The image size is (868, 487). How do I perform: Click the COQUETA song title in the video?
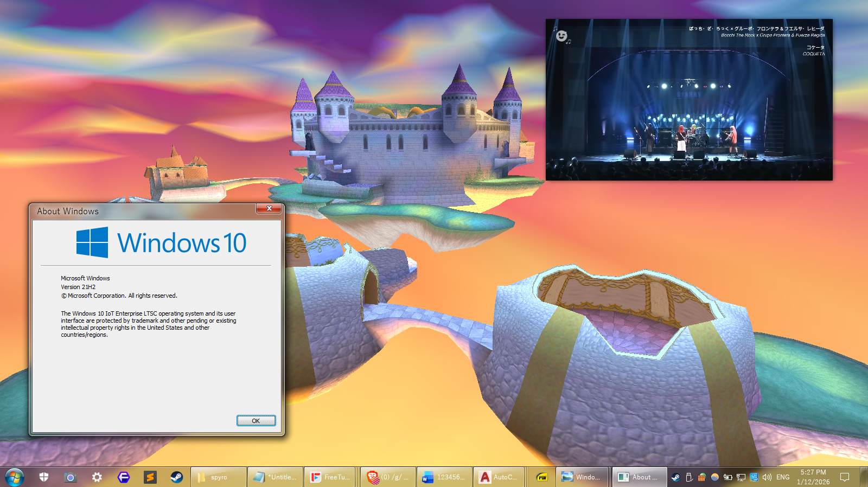pos(814,54)
